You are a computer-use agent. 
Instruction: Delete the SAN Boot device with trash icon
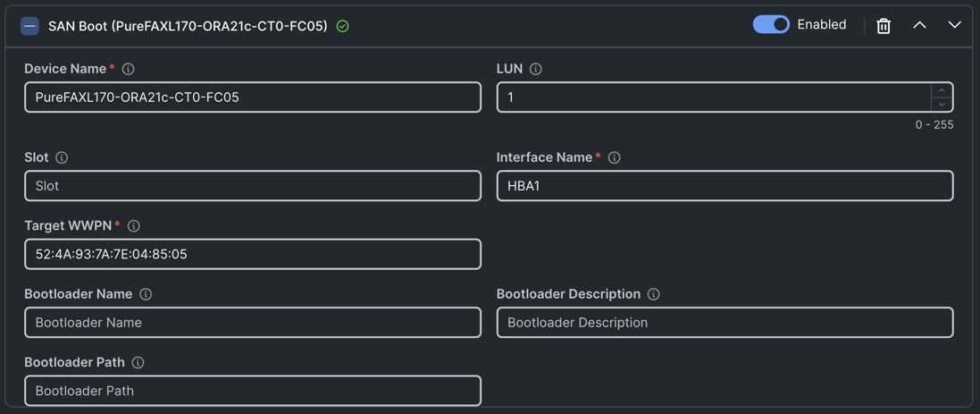tap(884, 26)
